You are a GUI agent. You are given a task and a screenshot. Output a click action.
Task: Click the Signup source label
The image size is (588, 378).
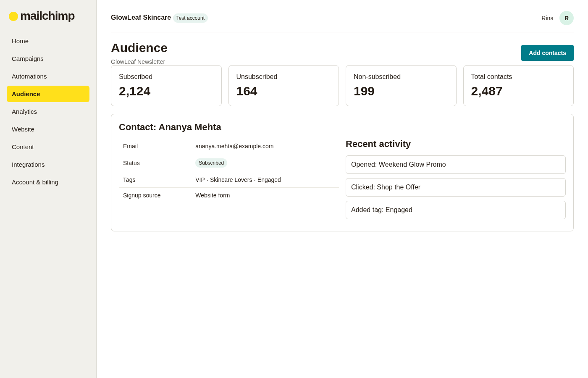(x=142, y=195)
